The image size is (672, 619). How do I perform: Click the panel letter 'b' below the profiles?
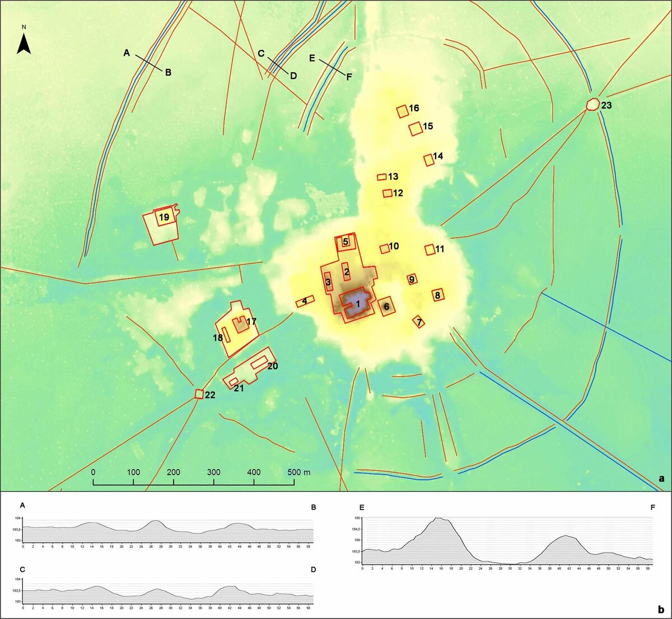661,609
